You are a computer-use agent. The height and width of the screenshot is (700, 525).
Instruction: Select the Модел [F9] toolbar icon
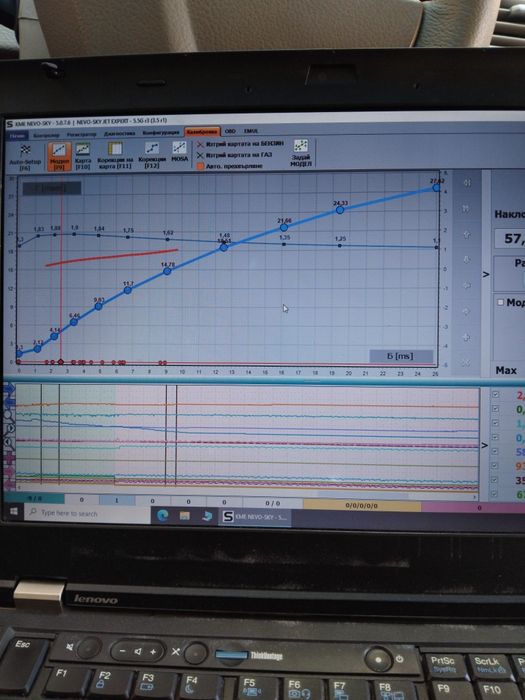59,156
